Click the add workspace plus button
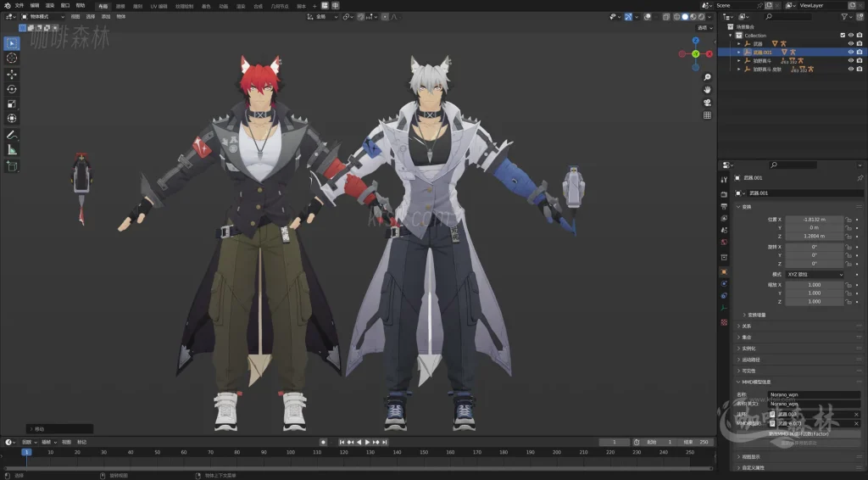 coord(315,6)
